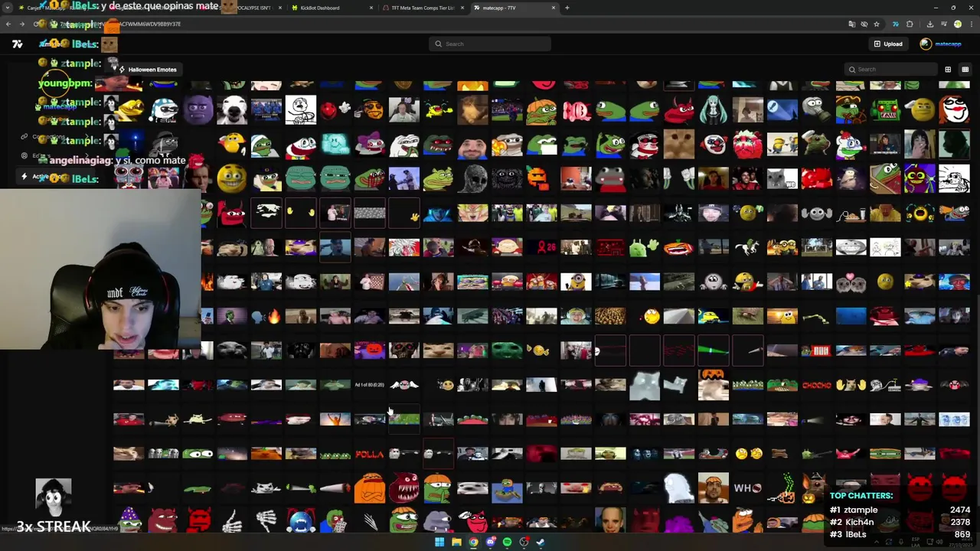Open browser Downloads icon
This screenshot has width=980, height=551.
(929, 24)
